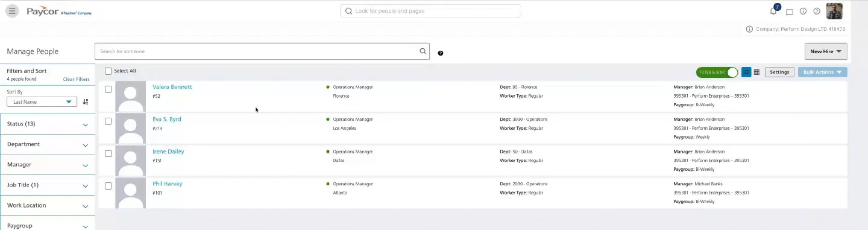Click Valera Bennett's profile photo placeholder

pos(130,96)
